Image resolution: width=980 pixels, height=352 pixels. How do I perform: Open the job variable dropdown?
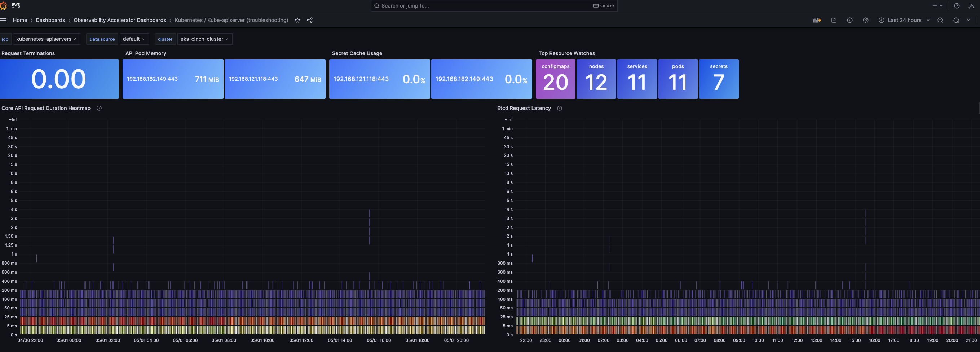point(47,39)
